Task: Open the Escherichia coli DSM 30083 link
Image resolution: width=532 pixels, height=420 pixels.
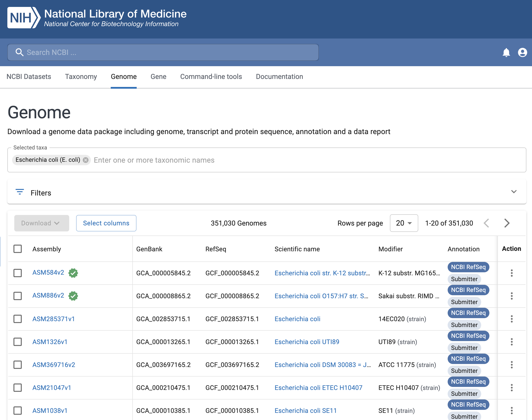Action: (x=322, y=365)
